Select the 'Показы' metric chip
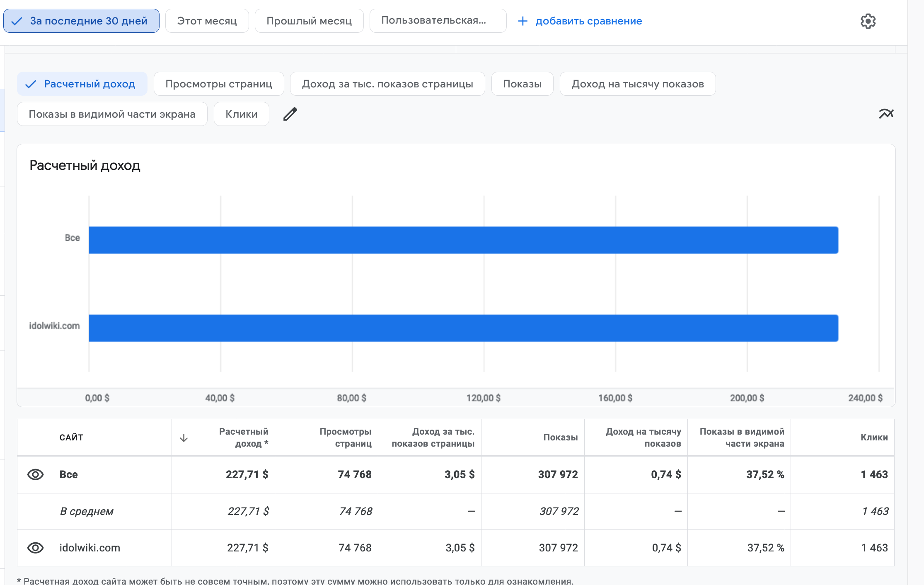Screen dimensions: 924x585 click(x=522, y=84)
